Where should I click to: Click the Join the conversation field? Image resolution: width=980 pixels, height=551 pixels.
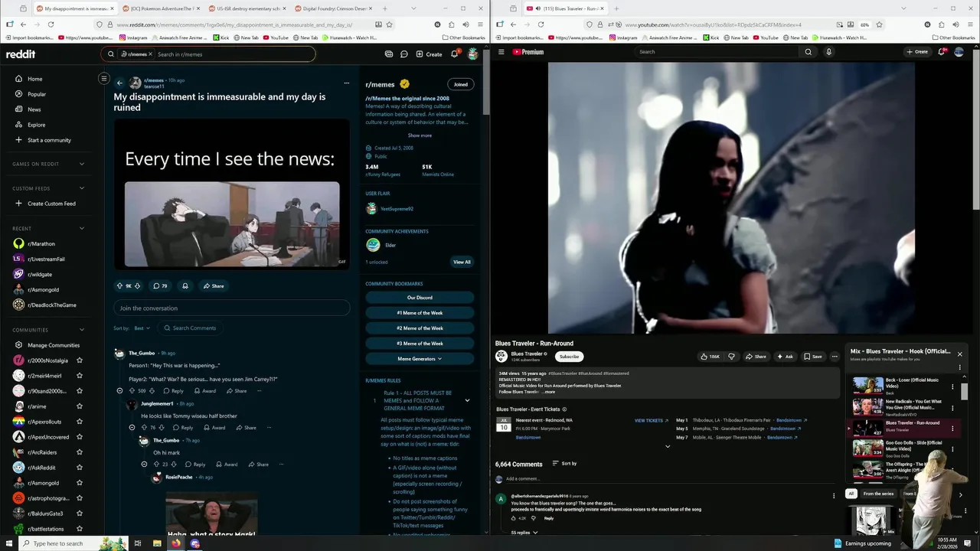231,308
